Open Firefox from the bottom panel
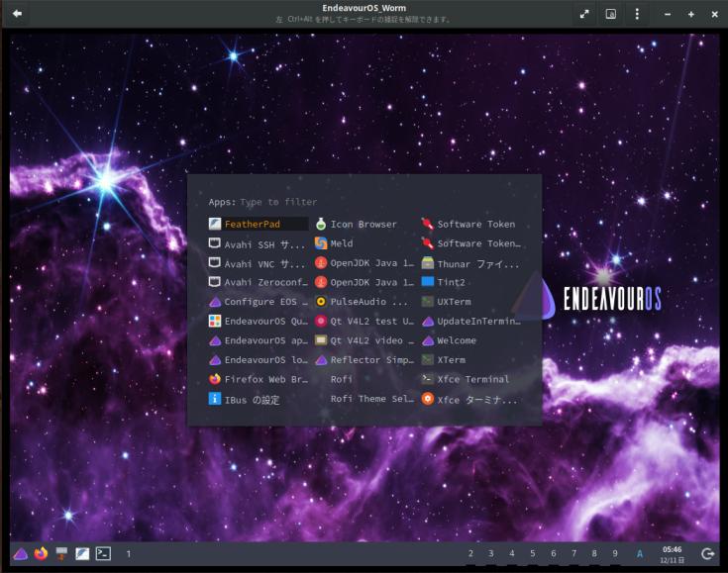Screen dimensions: 728x573 pos(41,553)
